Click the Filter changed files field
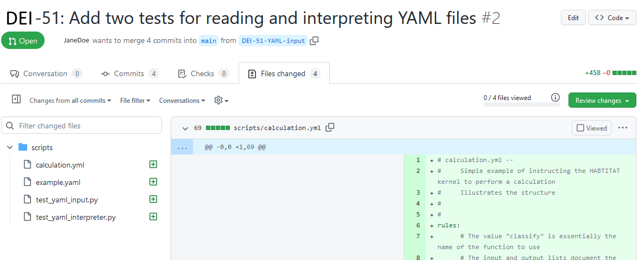644x260 pixels. (x=82, y=126)
